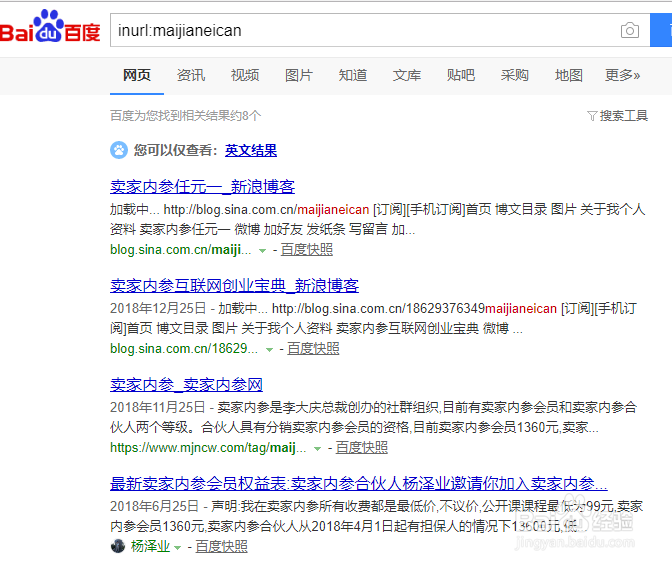Screen dimensions: 672x566
Task: Click the 英文结果 link
Action: [x=251, y=150]
